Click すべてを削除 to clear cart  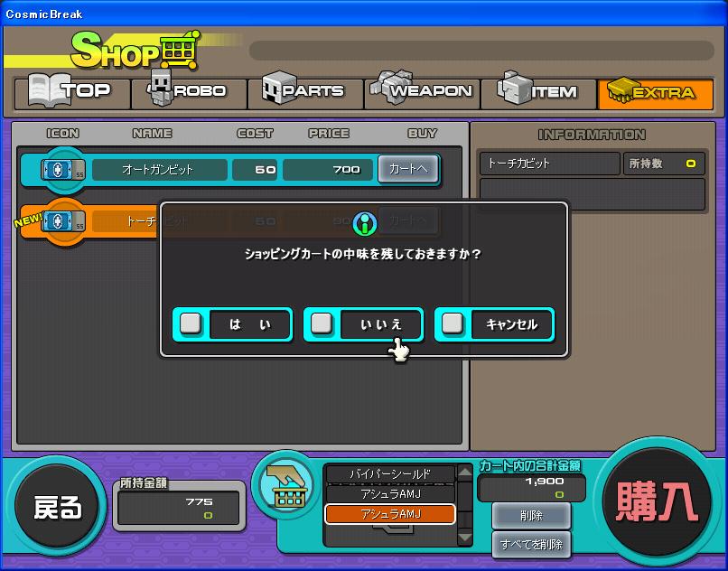point(531,544)
